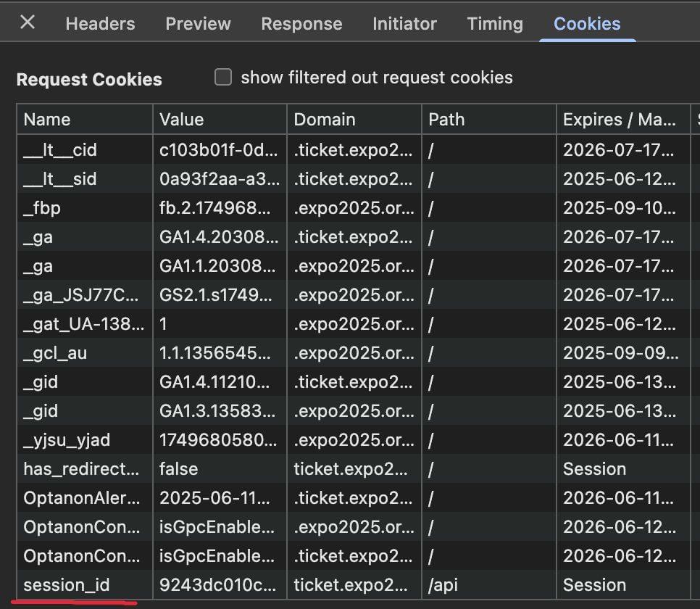This screenshot has width=700, height=609.
Task: Select the session_id cookie name
Action: pos(67,585)
